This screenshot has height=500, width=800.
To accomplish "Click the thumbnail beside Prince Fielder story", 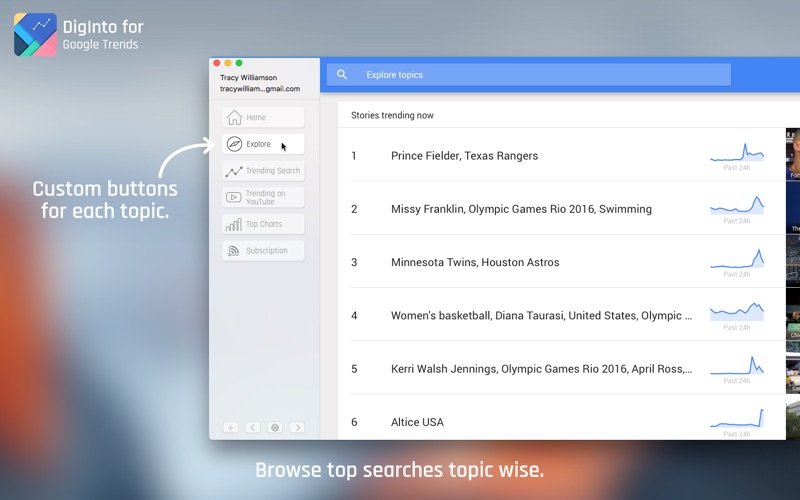I will coord(793,154).
